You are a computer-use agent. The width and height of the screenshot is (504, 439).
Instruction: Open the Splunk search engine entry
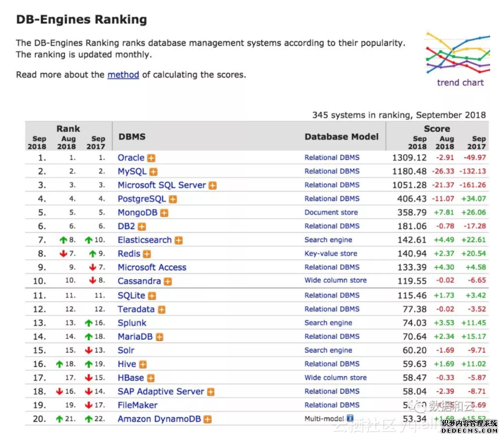tap(132, 323)
